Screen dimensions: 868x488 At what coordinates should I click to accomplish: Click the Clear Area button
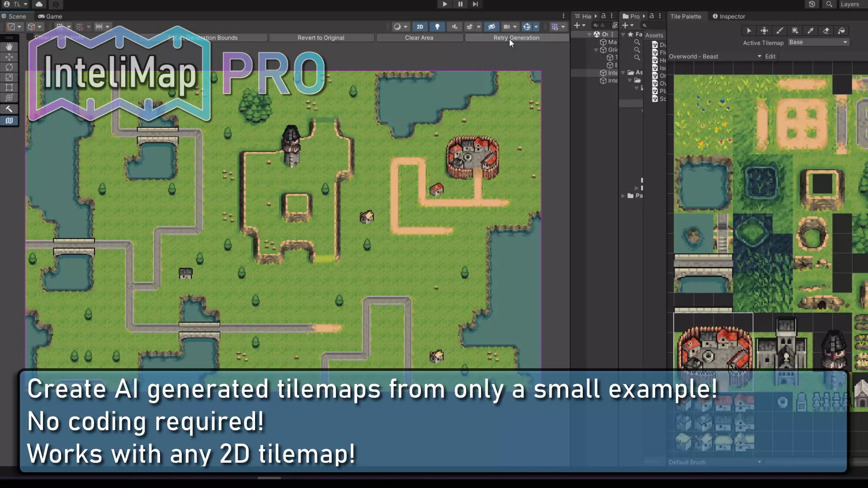pos(419,38)
